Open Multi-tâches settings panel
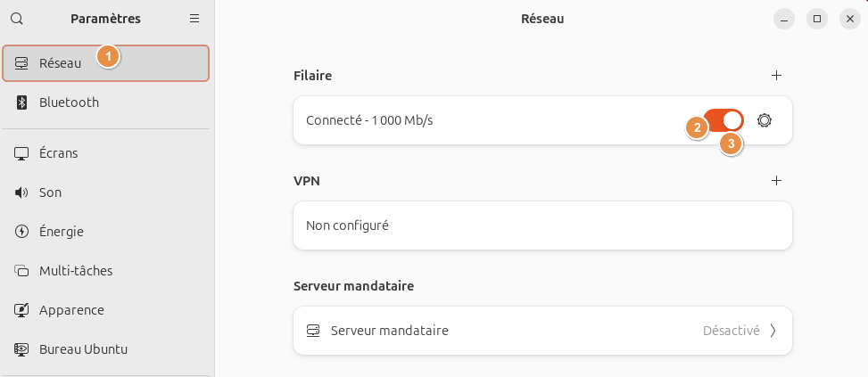 coord(76,271)
